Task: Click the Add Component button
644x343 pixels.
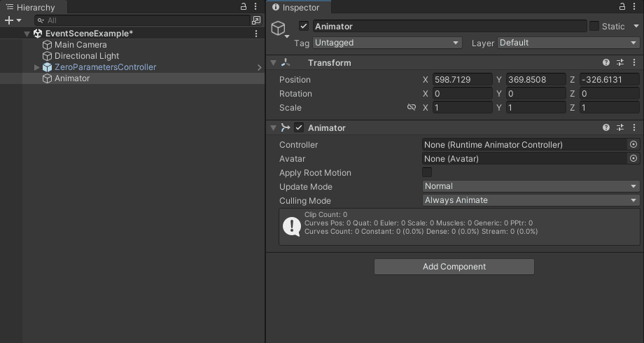Action: click(454, 267)
